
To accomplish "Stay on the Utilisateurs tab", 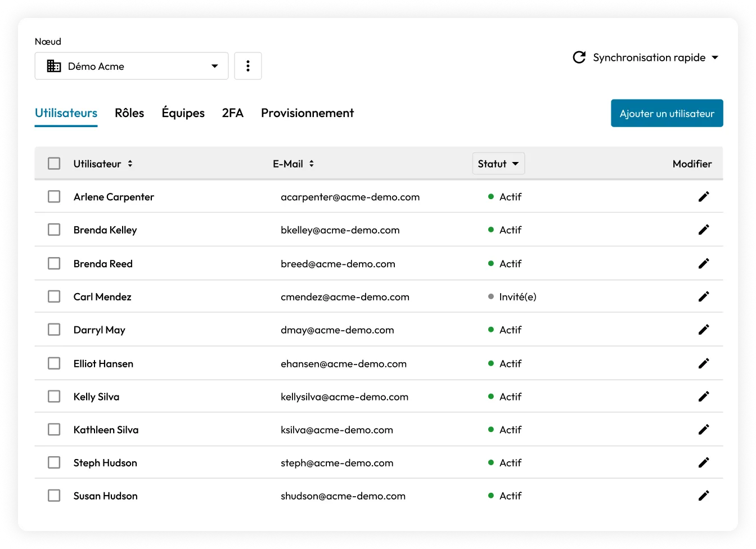I will click(66, 113).
